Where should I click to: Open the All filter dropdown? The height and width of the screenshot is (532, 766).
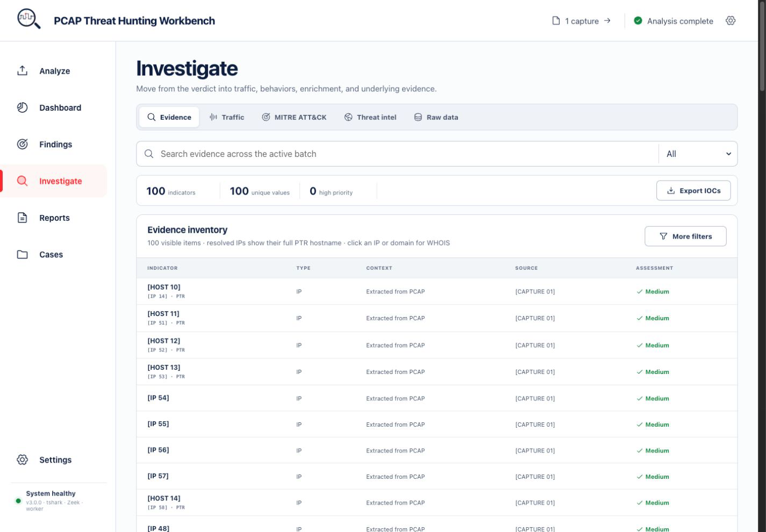[x=698, y=154]
